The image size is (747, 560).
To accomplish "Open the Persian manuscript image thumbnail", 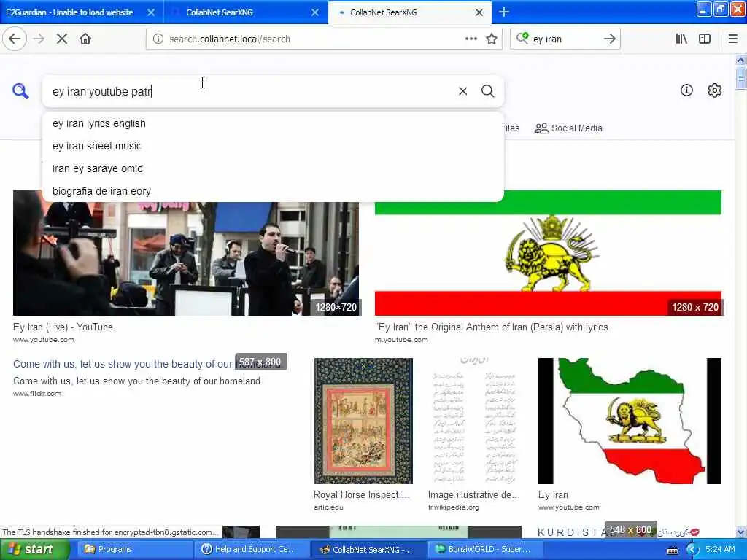I will click(x=474, y=421).
